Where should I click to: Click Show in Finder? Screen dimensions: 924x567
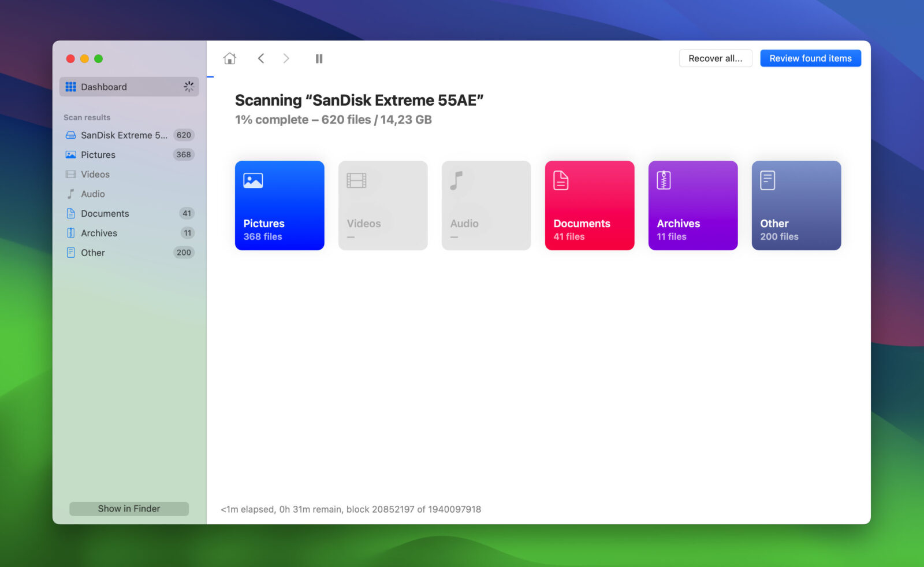click(129, 509)
